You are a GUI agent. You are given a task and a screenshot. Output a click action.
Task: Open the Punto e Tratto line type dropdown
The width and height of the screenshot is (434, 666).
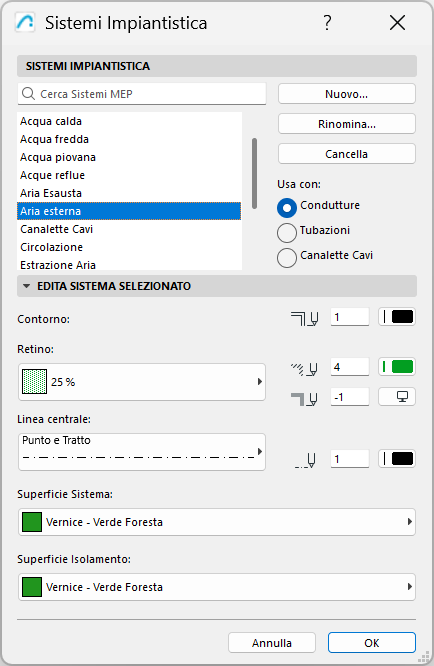[142, 452]
